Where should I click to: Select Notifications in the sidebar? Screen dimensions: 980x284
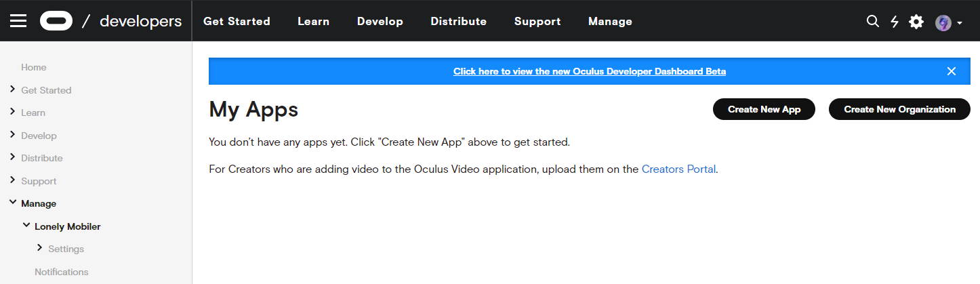62,272
